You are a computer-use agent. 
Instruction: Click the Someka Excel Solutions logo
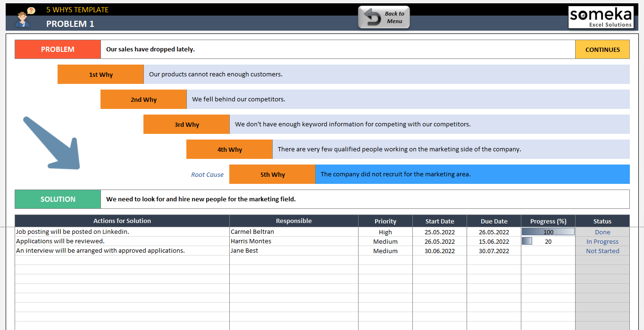click(x=601, y=17)
